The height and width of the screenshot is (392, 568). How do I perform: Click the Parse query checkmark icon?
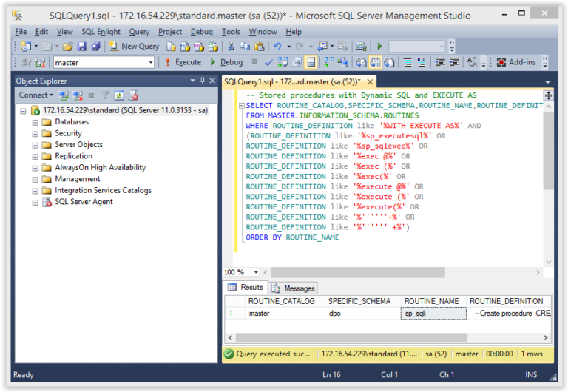click(268, 63)
